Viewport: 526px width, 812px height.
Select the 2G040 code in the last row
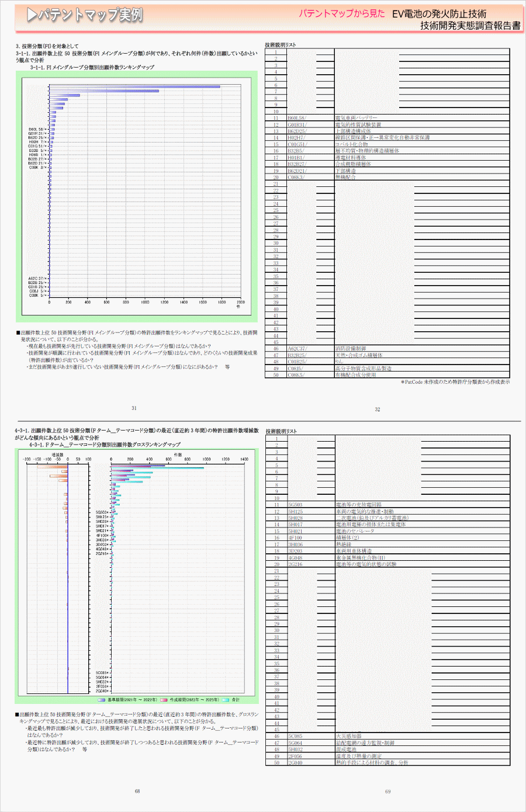coord(295,763)
